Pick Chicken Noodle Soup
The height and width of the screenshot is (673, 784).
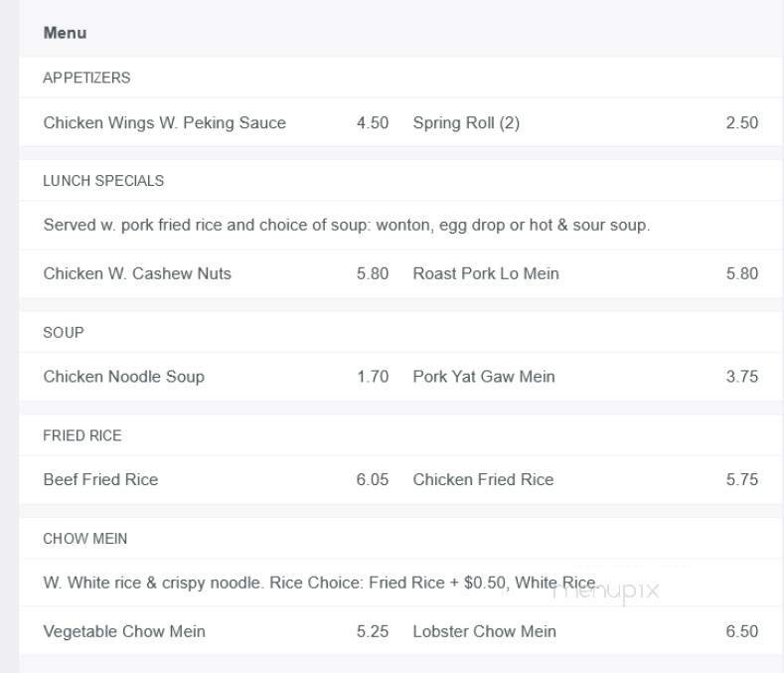(x=123, y=377)
